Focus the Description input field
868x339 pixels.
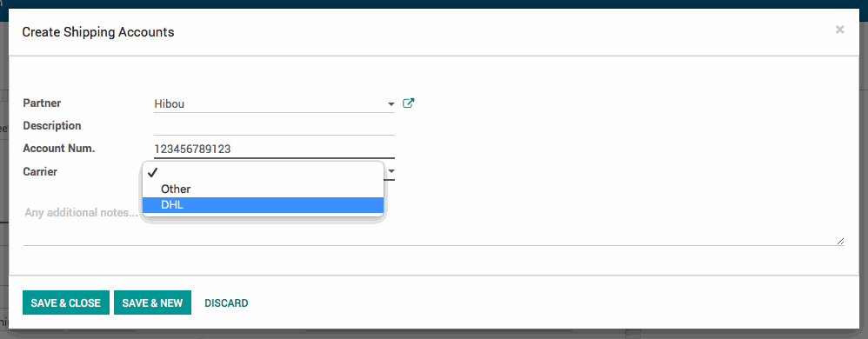pos(274,126)
